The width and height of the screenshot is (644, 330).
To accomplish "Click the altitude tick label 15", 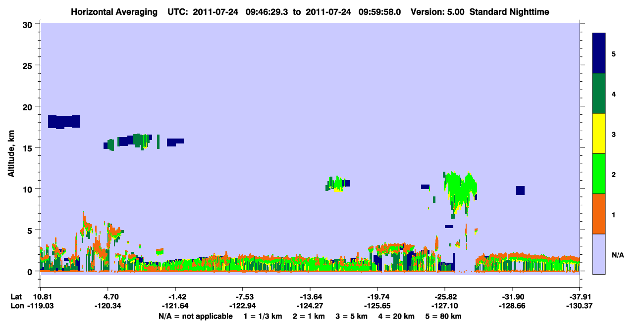I will (29, 148).
